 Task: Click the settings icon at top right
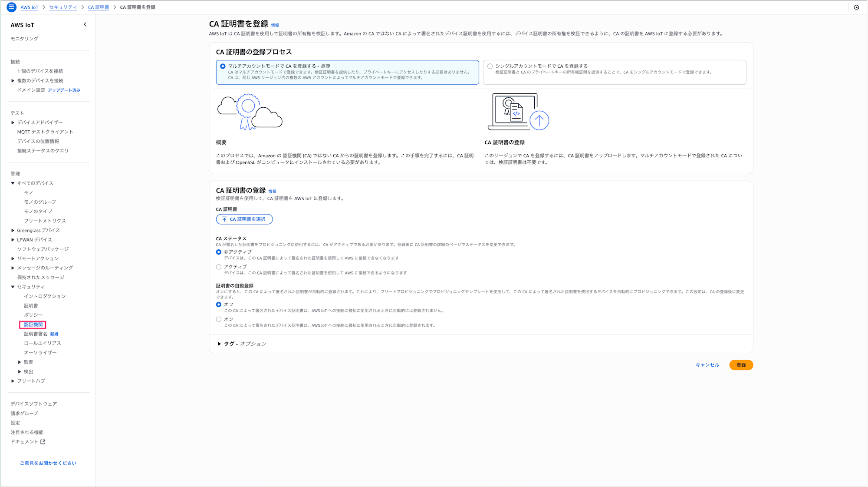click(856, 7)
